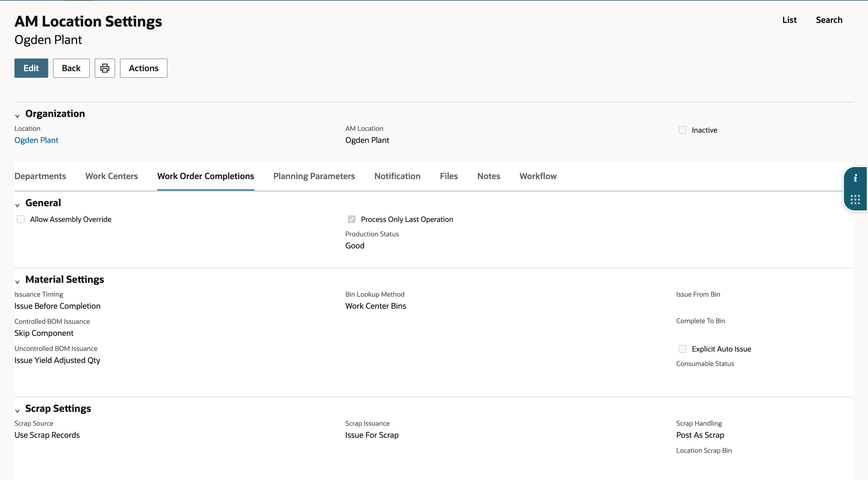Screen dimensions: 868x480
Task: Click the 'Complete To Bin' label
Action: point(700,321)
